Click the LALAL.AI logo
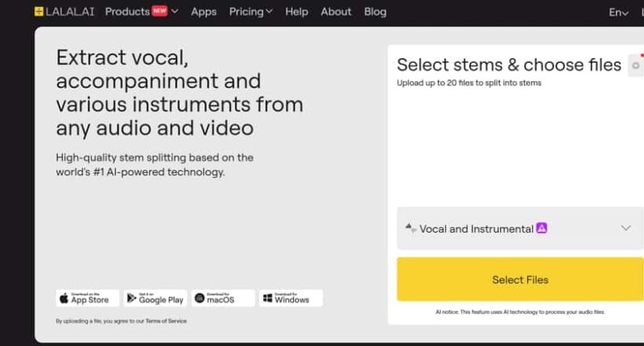The image size is (644, 346). pos(65,12)
